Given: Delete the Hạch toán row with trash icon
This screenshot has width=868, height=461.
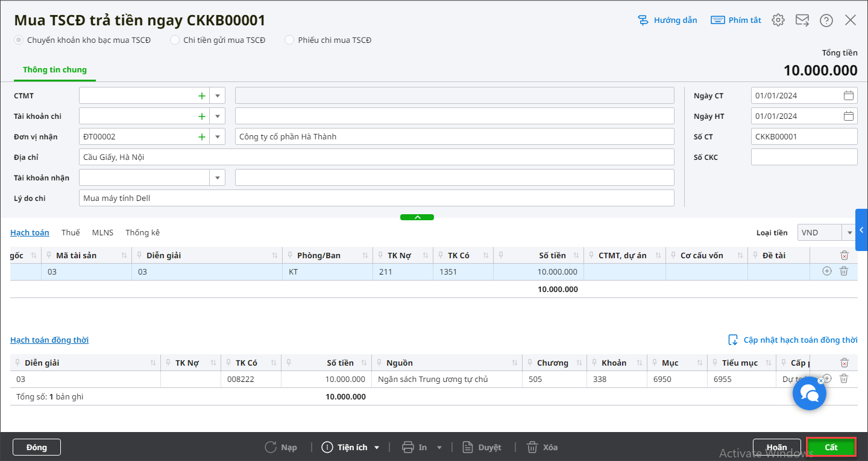Looking at the screenshot, I should tap(844, 272).
